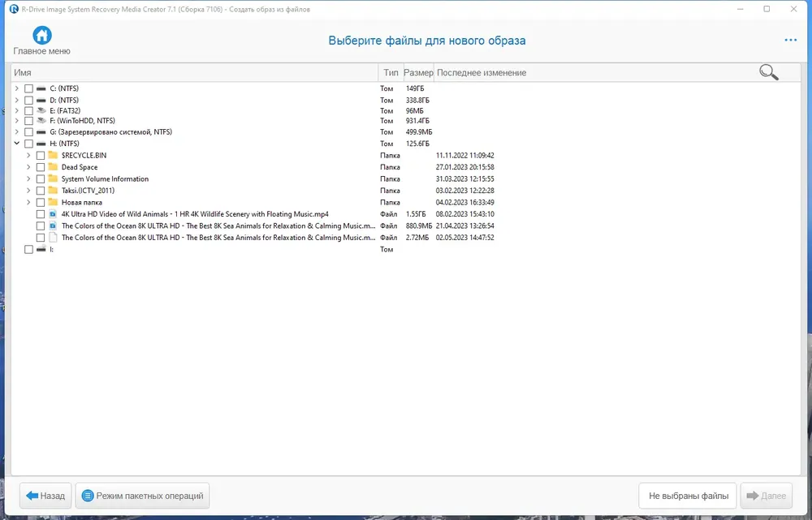Viewport: 812px width, 520px height.
Task: Check the I: volume checkbox
Action: [28, 249]
